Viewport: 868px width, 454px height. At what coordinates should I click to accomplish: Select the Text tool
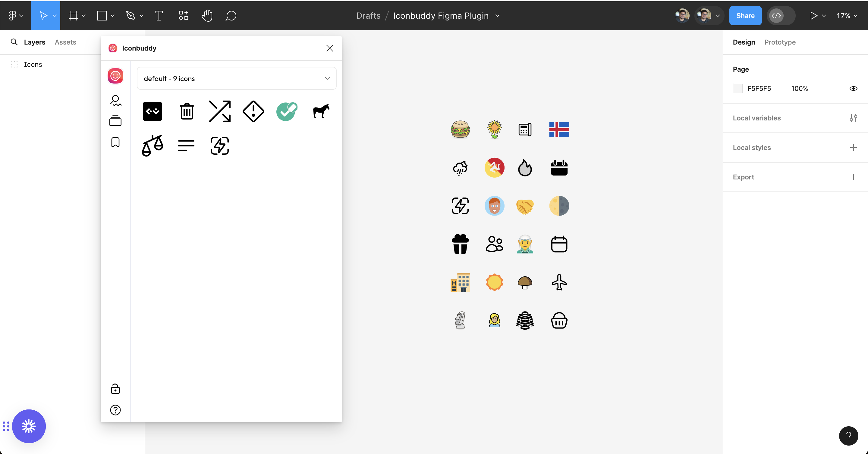click(158, 15)
